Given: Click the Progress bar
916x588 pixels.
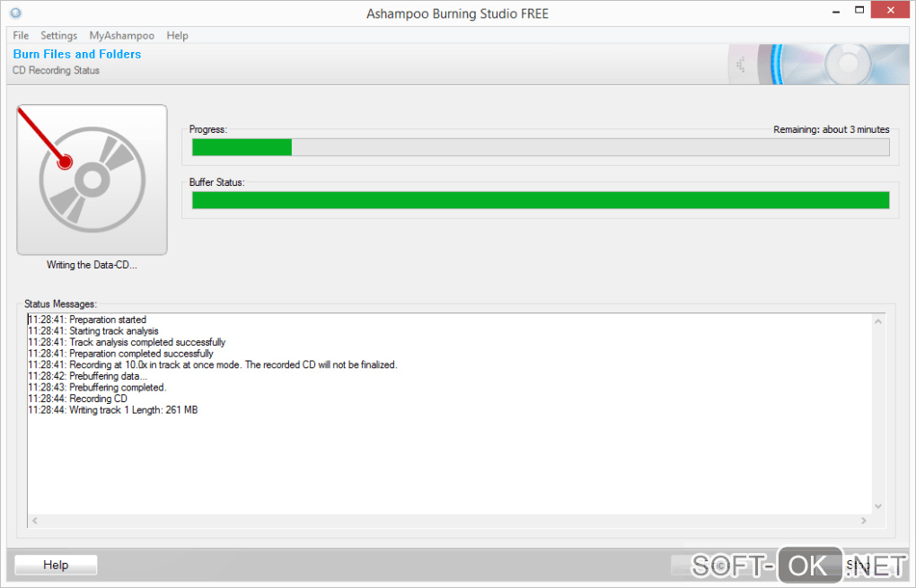Looking at the screenshot, I should coord(541,147).
